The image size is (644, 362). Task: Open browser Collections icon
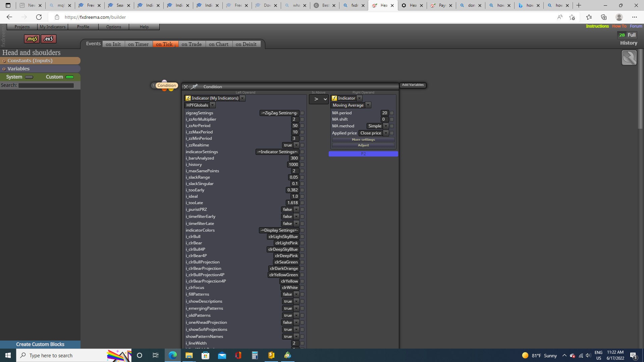604,17
